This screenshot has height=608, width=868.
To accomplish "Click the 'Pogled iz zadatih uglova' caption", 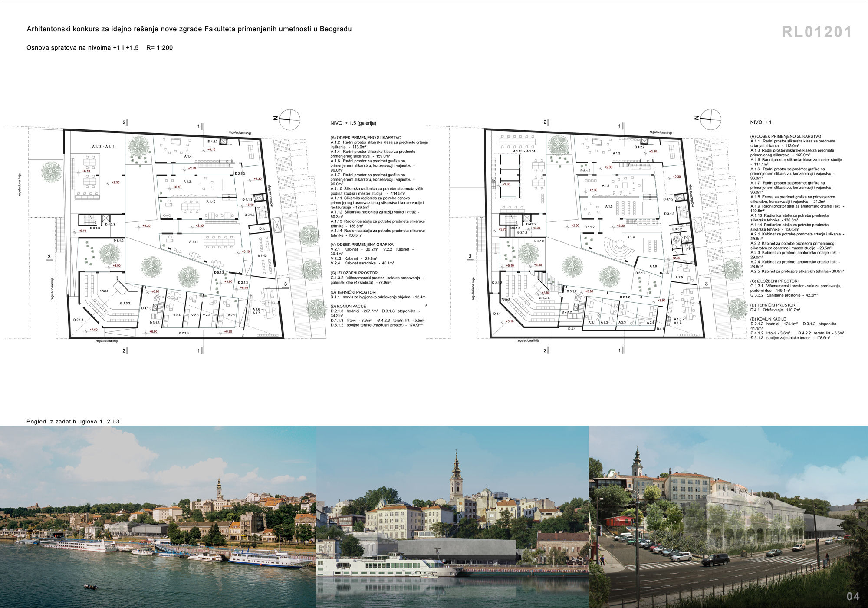I will coord(73,421).
